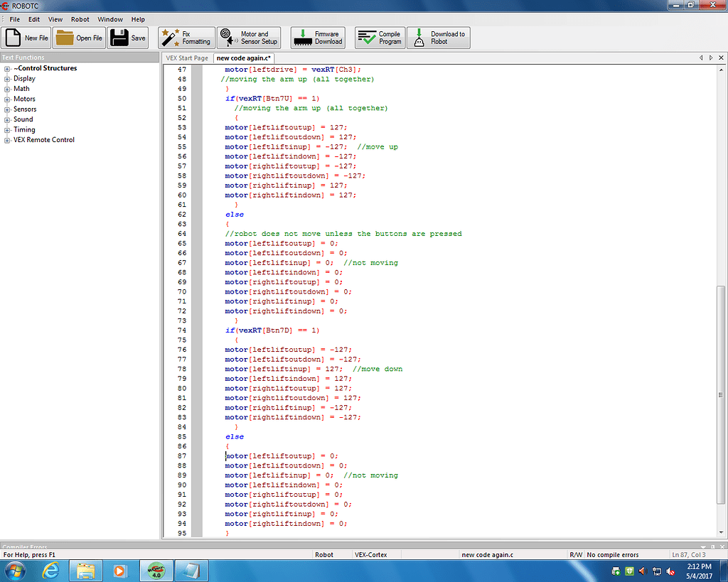This screenshot has height=582, width=728.
Task: Select the ROBOTC 4.0 taskbar icon
Action: point(156,571)
